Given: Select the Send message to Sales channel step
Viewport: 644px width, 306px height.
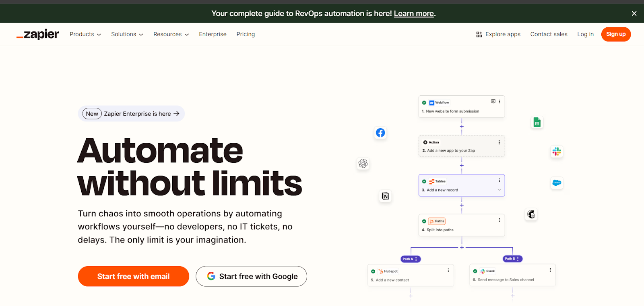Looking at the screenshot, I should pos(512,275).
